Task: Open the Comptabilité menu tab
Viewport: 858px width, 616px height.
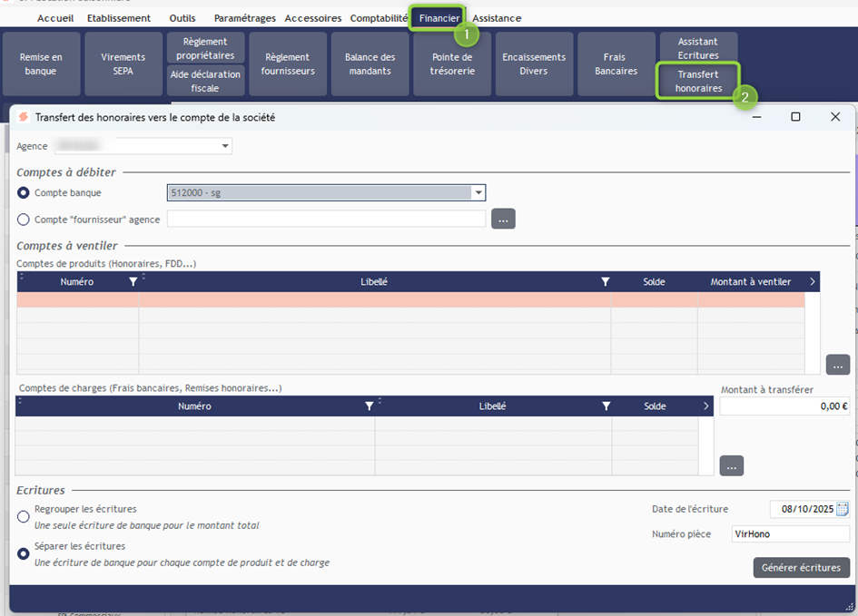Action: tap(379, 18)
